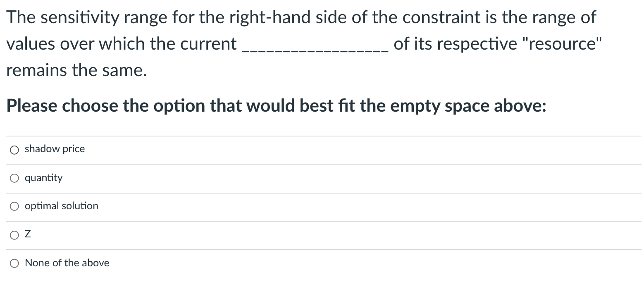644x287 pixels.
Task: Select the Z radio button
Action: [14, 234]
